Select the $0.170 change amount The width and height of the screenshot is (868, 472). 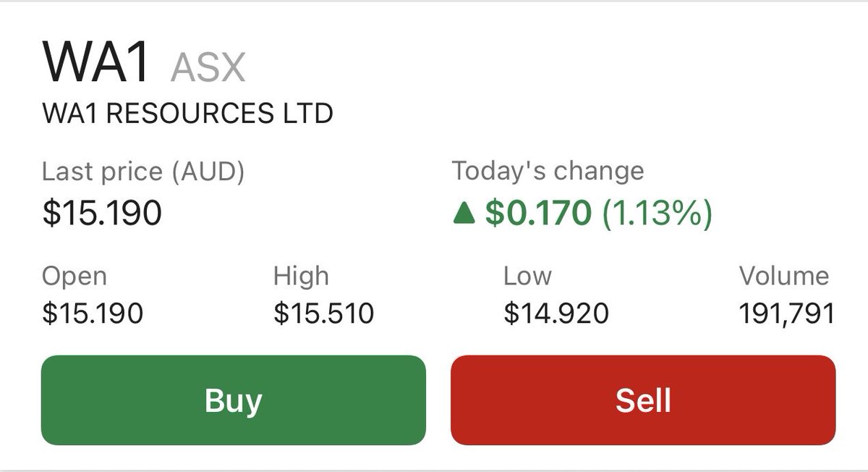pyautogui.click(x=538, y=214)
